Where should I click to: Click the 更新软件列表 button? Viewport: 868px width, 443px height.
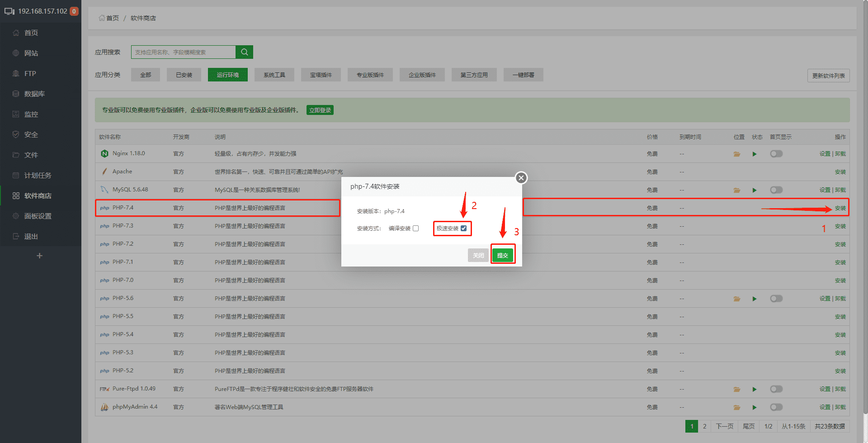click(828, 76)
